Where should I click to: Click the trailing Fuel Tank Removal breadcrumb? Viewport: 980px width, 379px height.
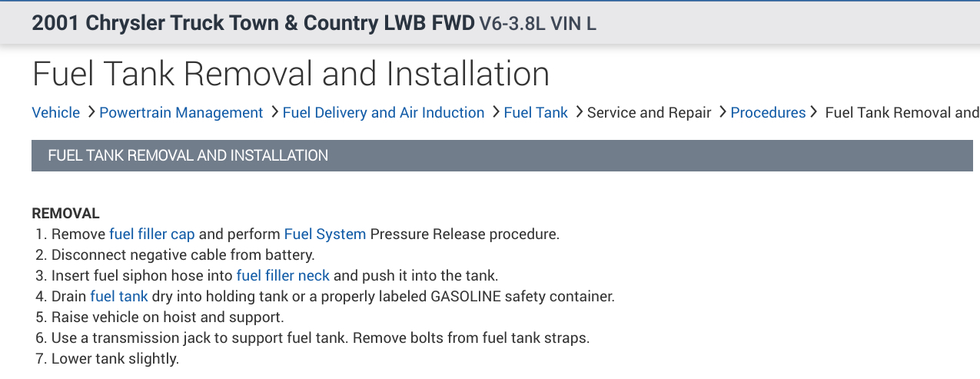coord(901,113)
